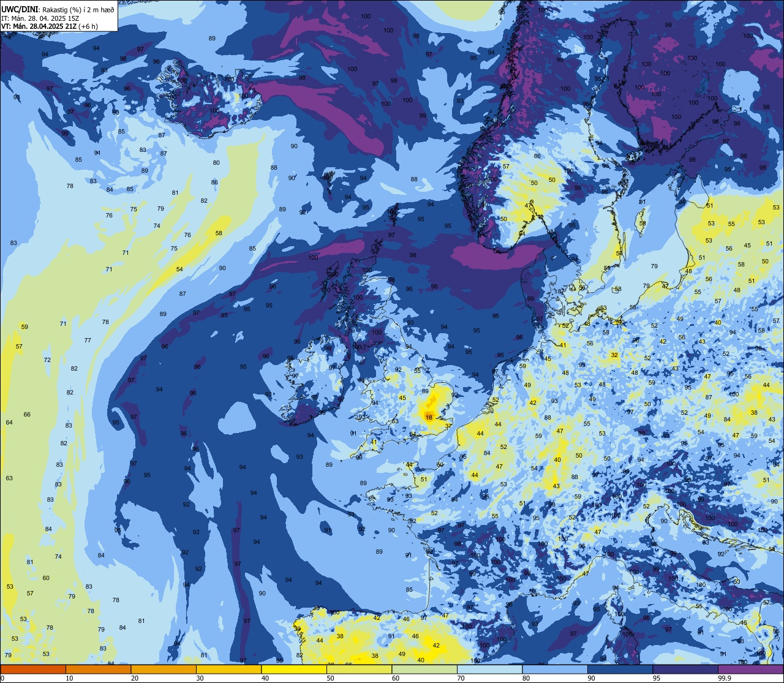Viewport: 784px width, 683px height.
Task: Click the legend label "10"
Action: click(69, 678)
